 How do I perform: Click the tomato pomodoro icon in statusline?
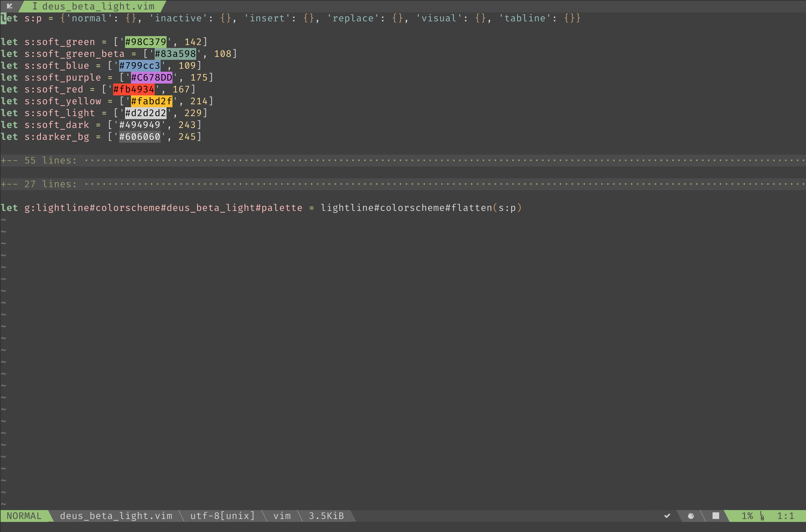click(691, 516)
